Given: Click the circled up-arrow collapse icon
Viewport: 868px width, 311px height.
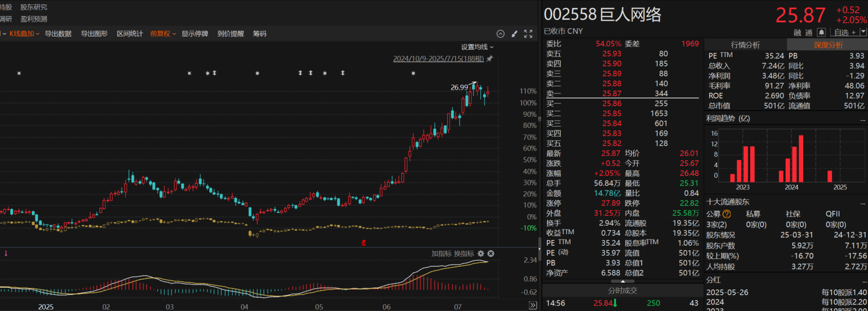Looking at the screenshot, I should [500, 34].
